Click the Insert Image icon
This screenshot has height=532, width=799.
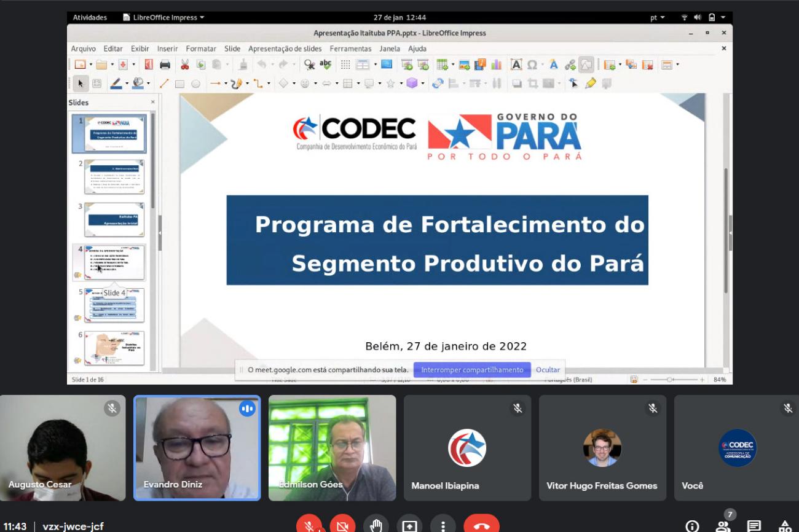point(464,65)
